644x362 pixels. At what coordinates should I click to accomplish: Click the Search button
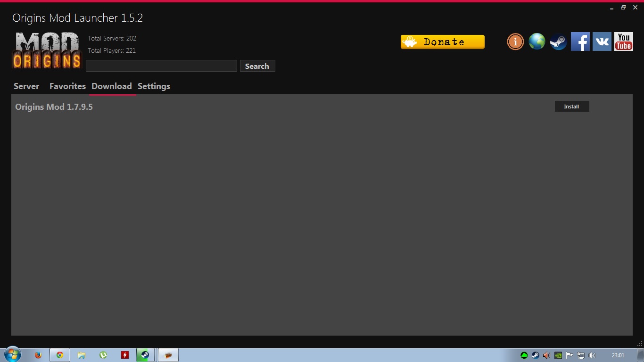pos(257,66)
